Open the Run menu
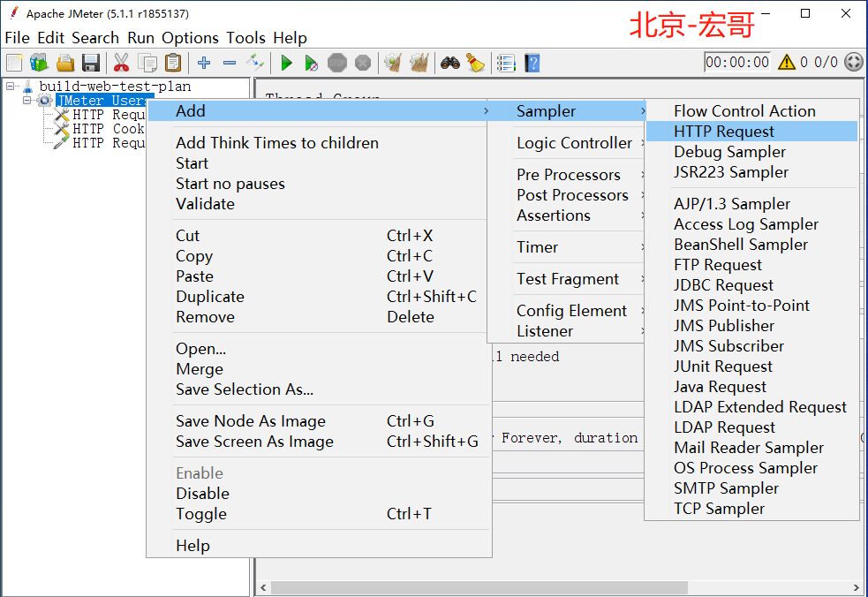868x597 pixels. coord(140,38)
